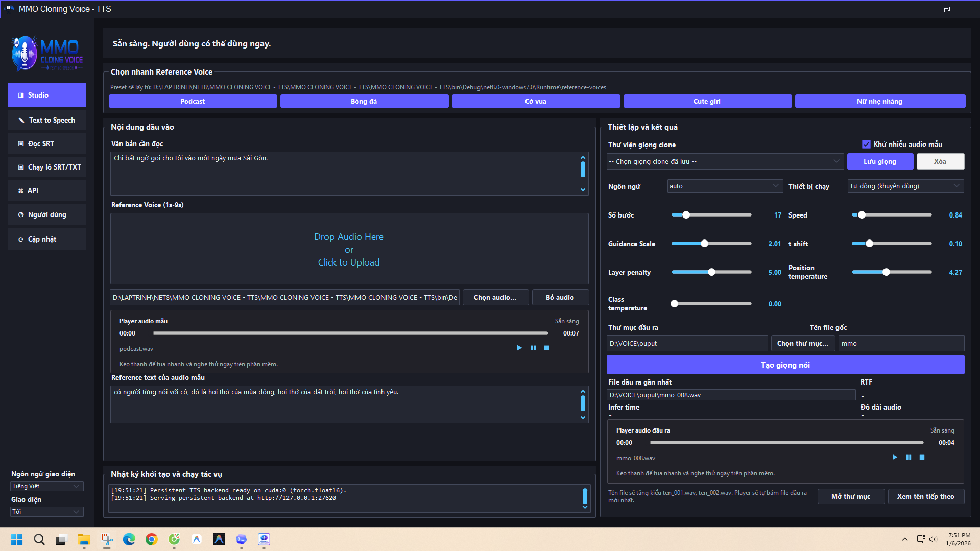Click the MMO Cloning Voice logo
980x551 pixels.
point(47,53)
